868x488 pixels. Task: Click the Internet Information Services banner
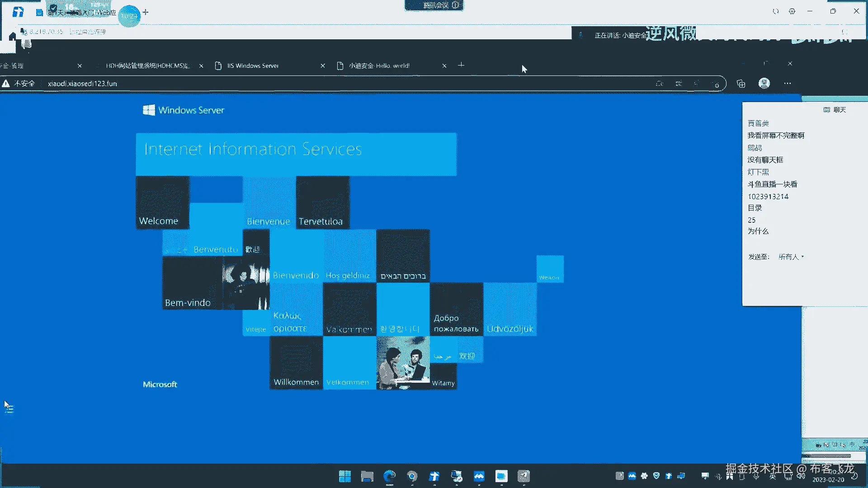coord(296,154)
